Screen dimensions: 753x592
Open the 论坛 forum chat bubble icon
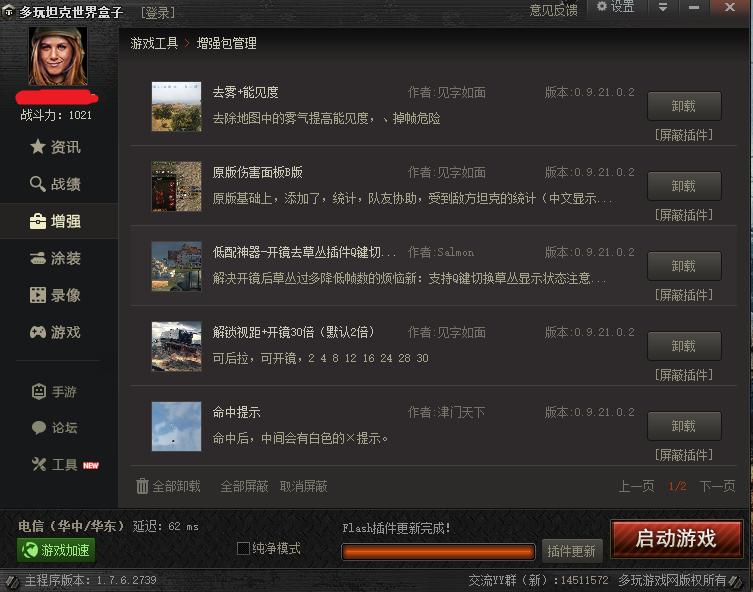pyautogui.click(x=39, y=427)
